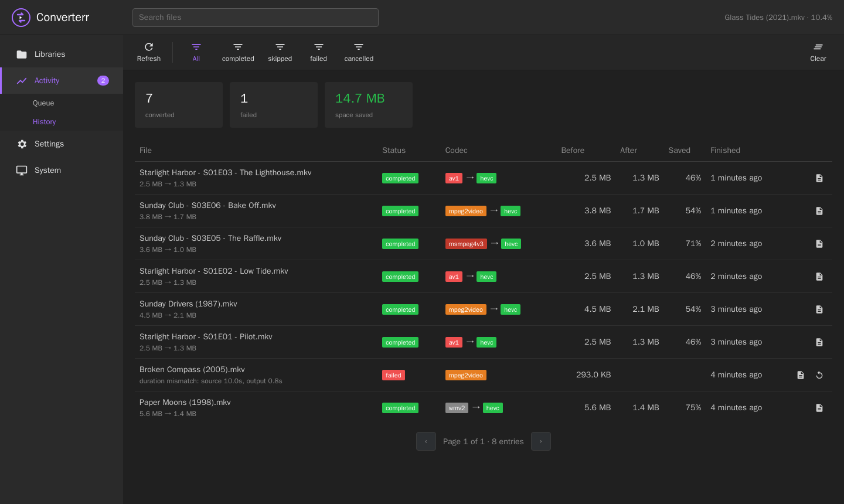Image resolution: width=844 pixels, height=504 pixels.
Task: Click the 7 converted stat card
Action: [x=179, y=105]
